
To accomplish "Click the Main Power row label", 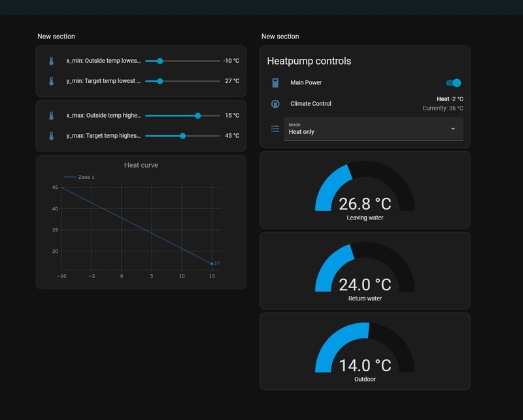I will (x=306, y=83).
